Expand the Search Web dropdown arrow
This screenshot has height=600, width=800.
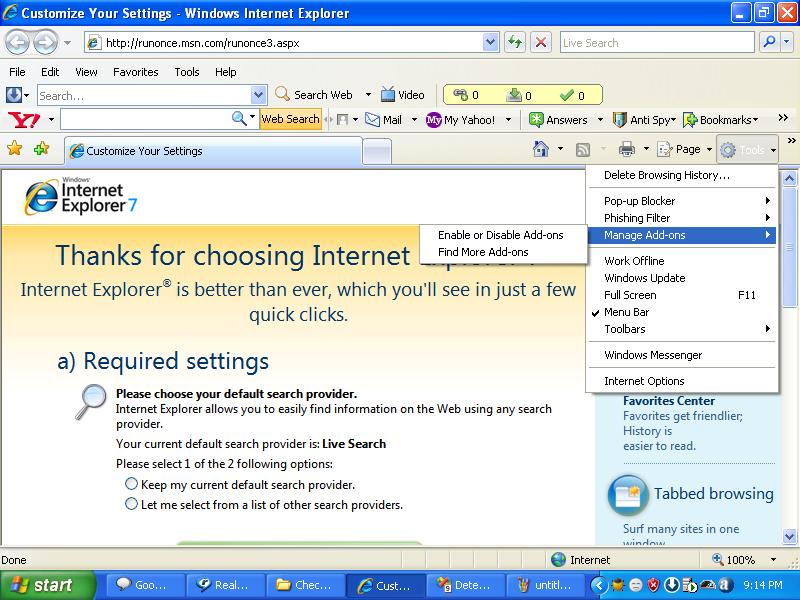click(368, 95)
